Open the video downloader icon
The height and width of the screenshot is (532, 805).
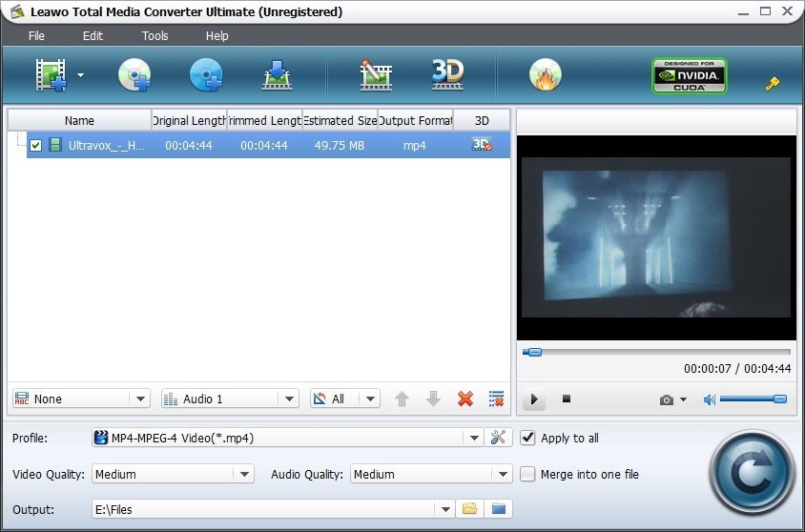tap(278, 75)
